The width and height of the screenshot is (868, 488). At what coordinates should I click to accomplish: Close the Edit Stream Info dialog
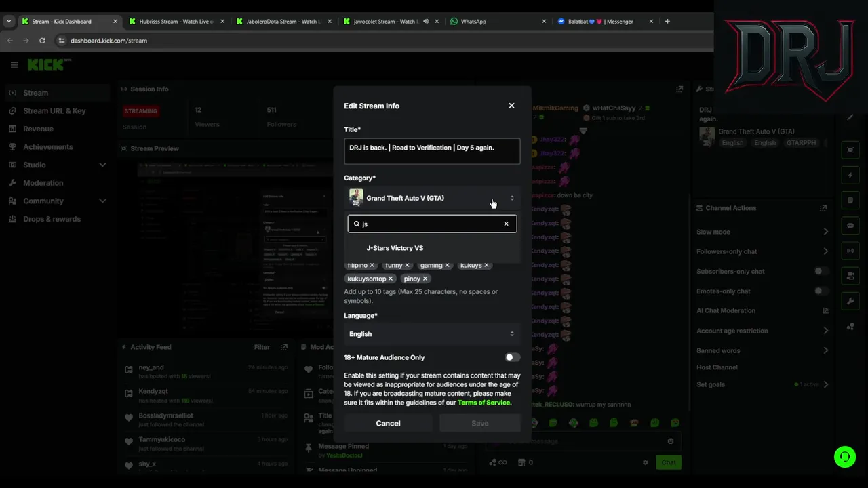pyautogui.click(x=511, y=106)
